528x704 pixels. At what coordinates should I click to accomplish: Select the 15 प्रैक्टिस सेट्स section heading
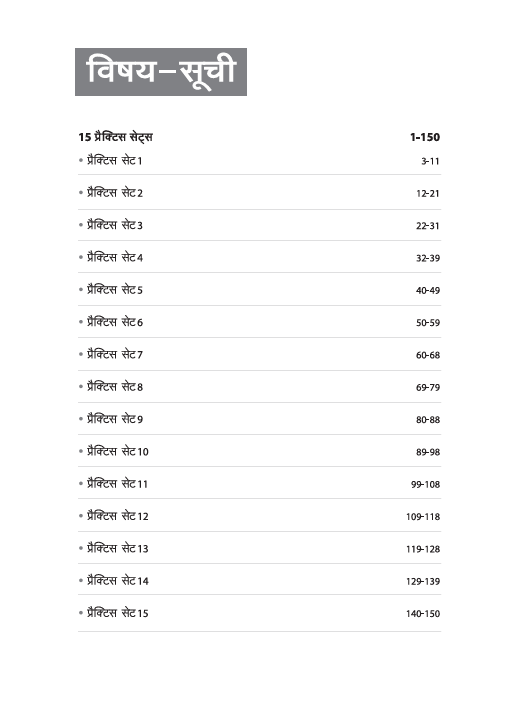[115, 137]
